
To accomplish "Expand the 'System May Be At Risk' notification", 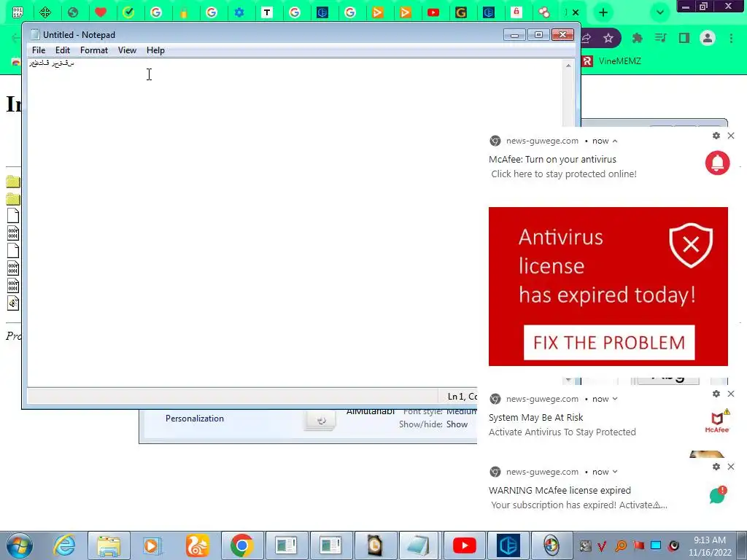I will [x=615, y=399].
